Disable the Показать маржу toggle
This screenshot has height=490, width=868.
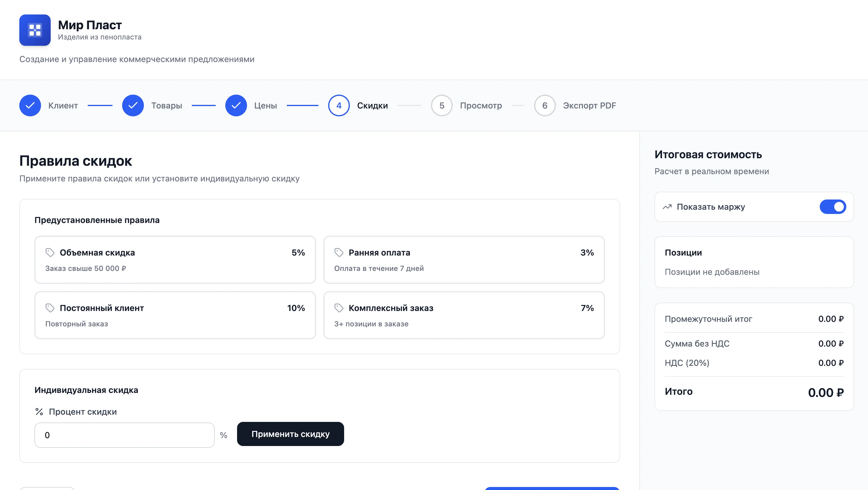(x=833, y=207)
